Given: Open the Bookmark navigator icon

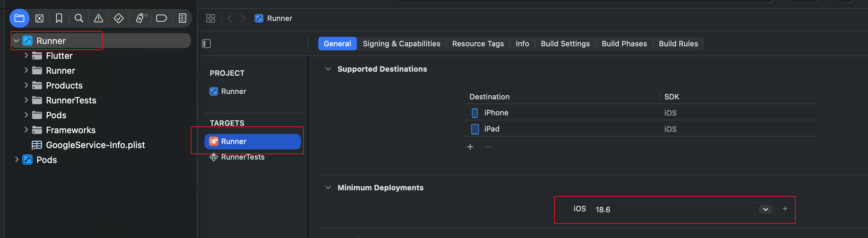Looking at the screenshot, I should point(59,18).
